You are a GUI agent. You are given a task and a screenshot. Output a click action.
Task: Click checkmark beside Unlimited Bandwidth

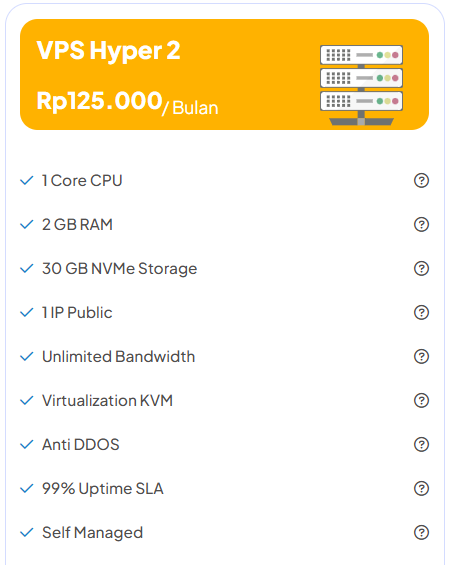27,357
